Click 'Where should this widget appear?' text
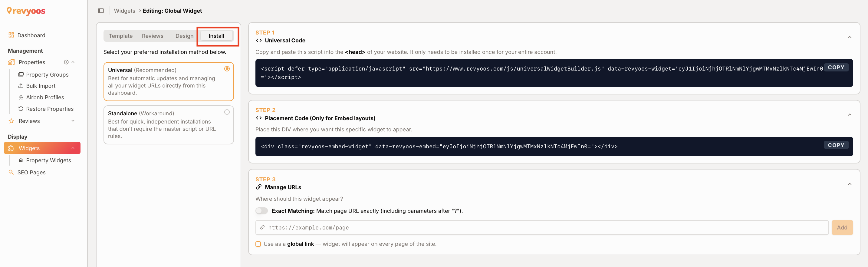 299,199
